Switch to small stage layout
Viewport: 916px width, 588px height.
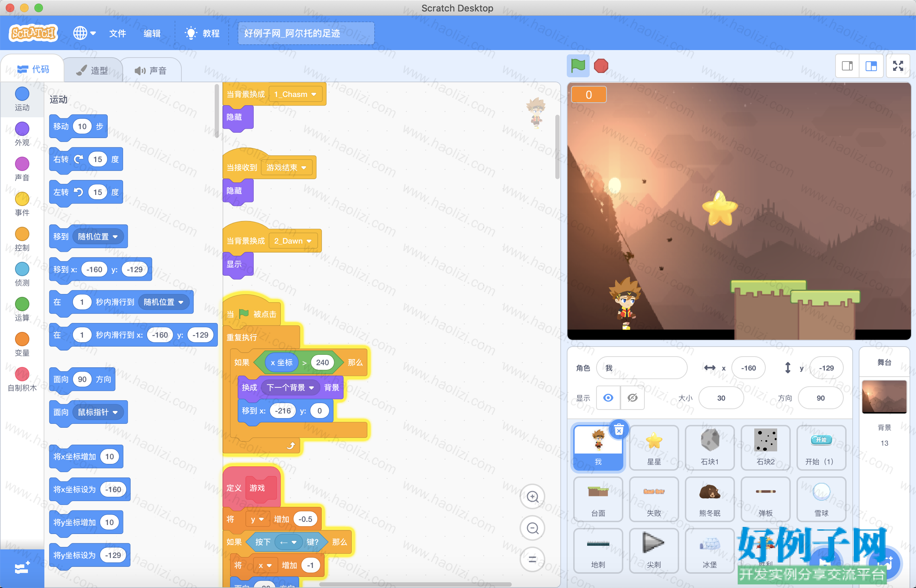click(x=847, y=66)
